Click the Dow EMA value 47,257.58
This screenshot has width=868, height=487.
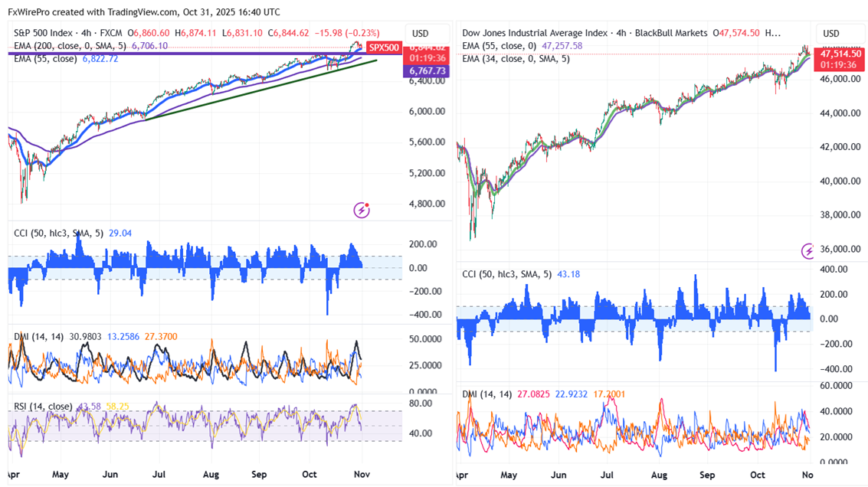click(x=562, y=46)
